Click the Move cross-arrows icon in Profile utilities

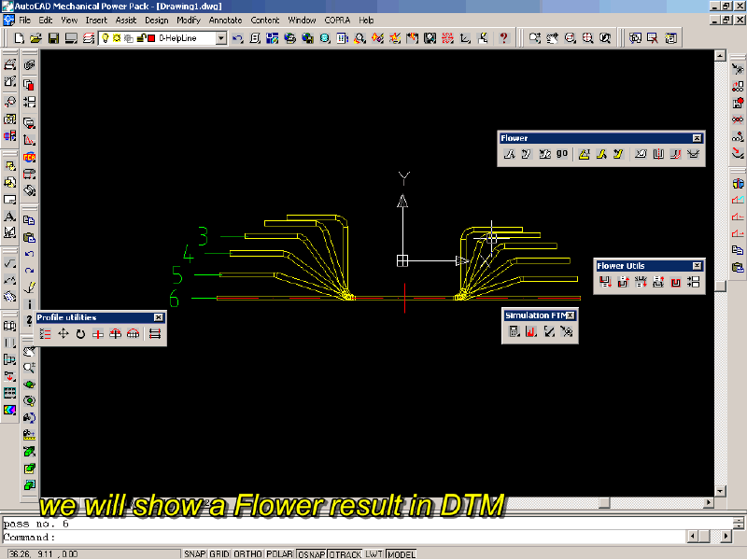click(x=63, y=334)
